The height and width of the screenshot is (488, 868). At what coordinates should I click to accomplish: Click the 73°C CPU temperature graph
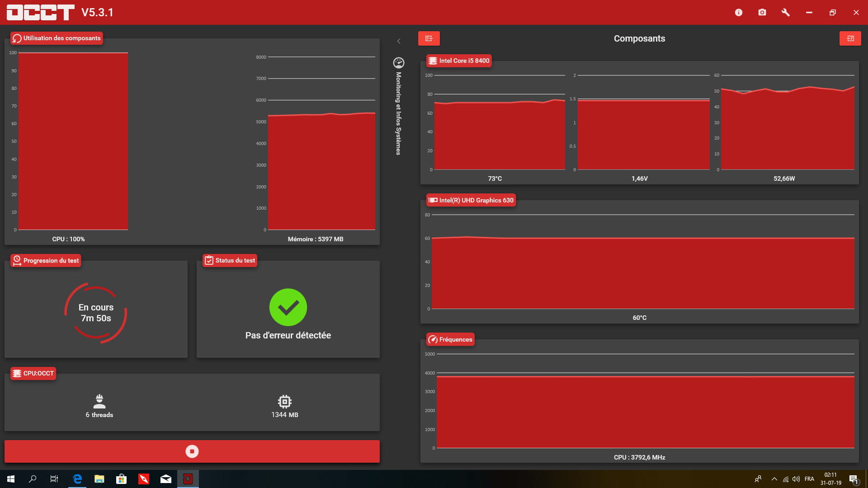pos(500,122)
